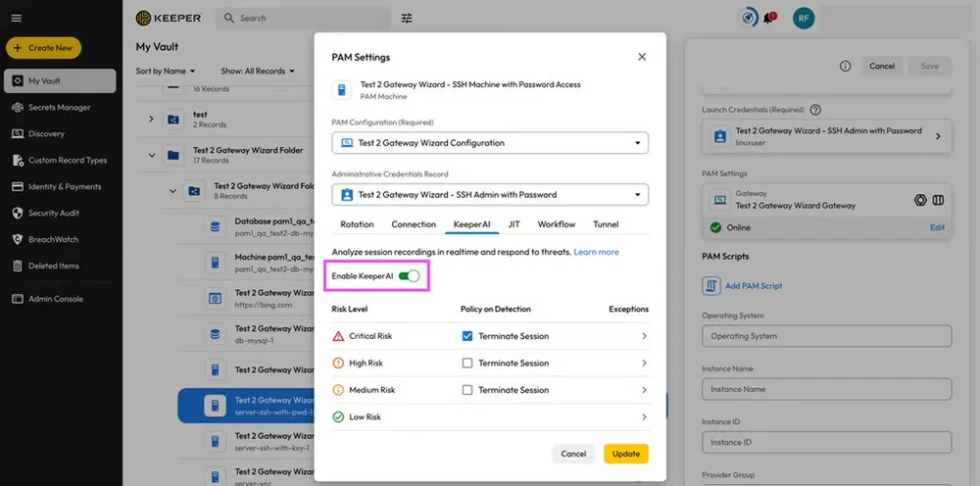Open search filter options icon

click(x=407, y=18)
